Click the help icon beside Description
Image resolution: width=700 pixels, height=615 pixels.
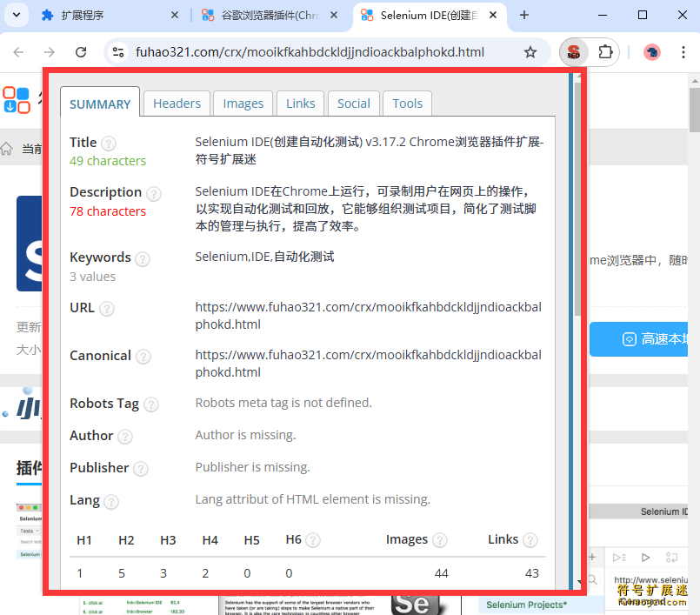[x=154, y=193]
